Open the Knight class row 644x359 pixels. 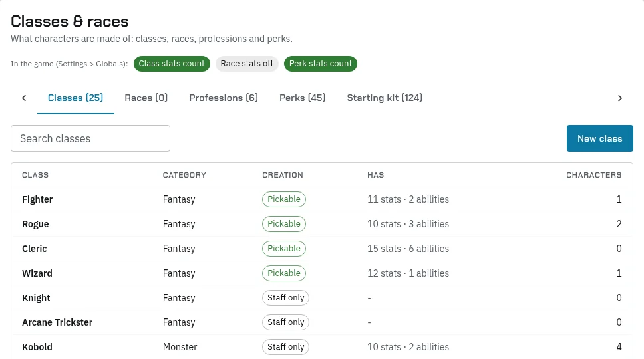click(x=322, y=298)
